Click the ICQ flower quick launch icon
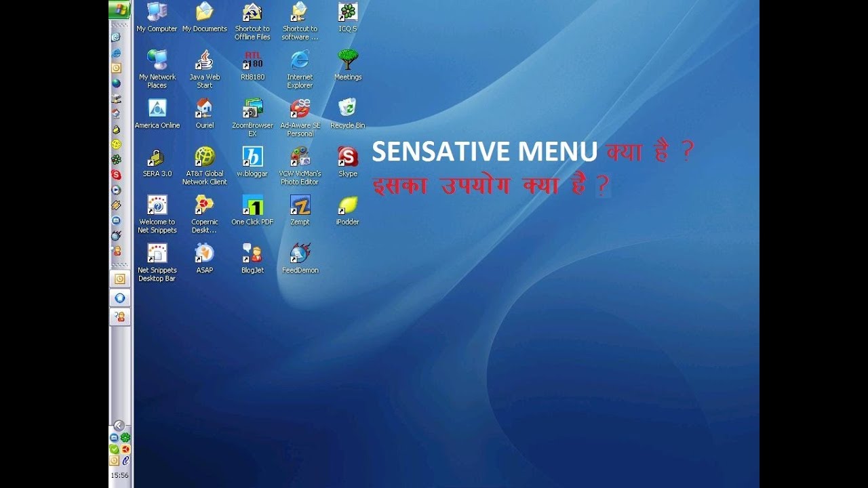Image resolution: width=868 pixels, height=488 pixels. coord(116,159)
